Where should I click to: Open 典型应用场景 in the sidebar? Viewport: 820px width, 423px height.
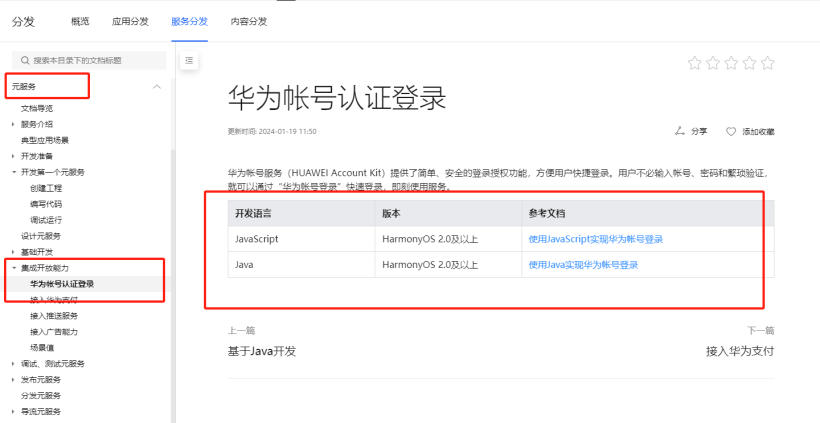(x=45, y=141)
